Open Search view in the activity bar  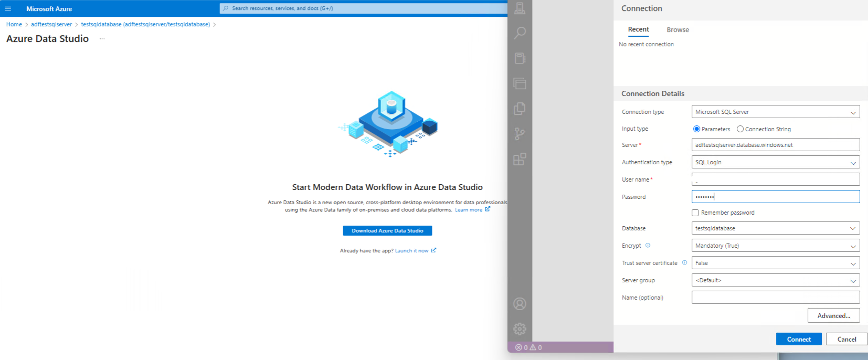click(520, 33)
